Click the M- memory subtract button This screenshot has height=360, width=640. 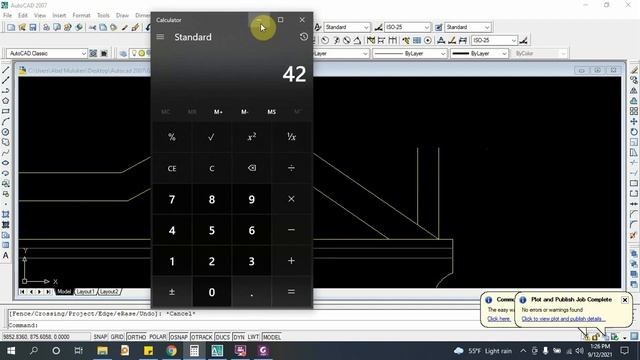pos(244,112)
